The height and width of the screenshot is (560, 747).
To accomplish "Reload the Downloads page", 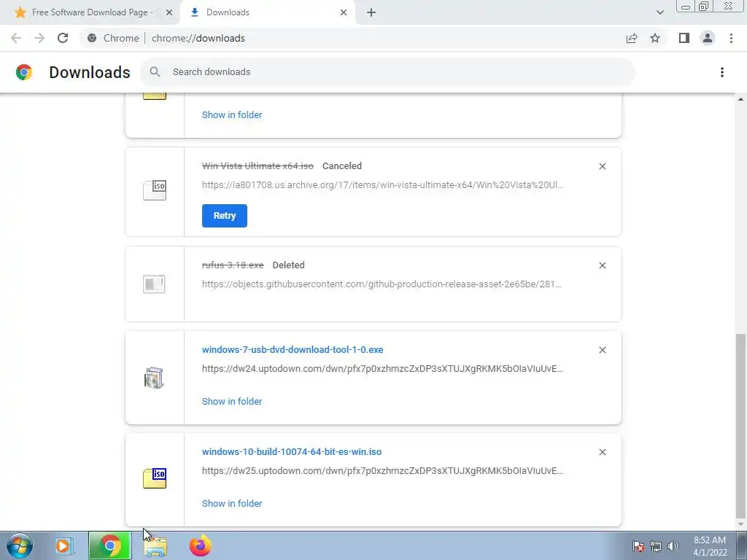I will pyautogui.click(x=63, y=38).
